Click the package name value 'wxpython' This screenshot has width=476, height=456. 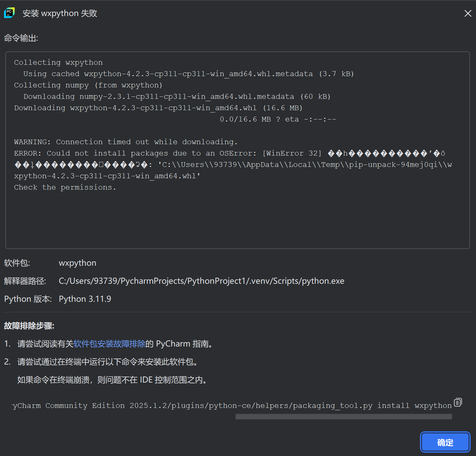77,263
